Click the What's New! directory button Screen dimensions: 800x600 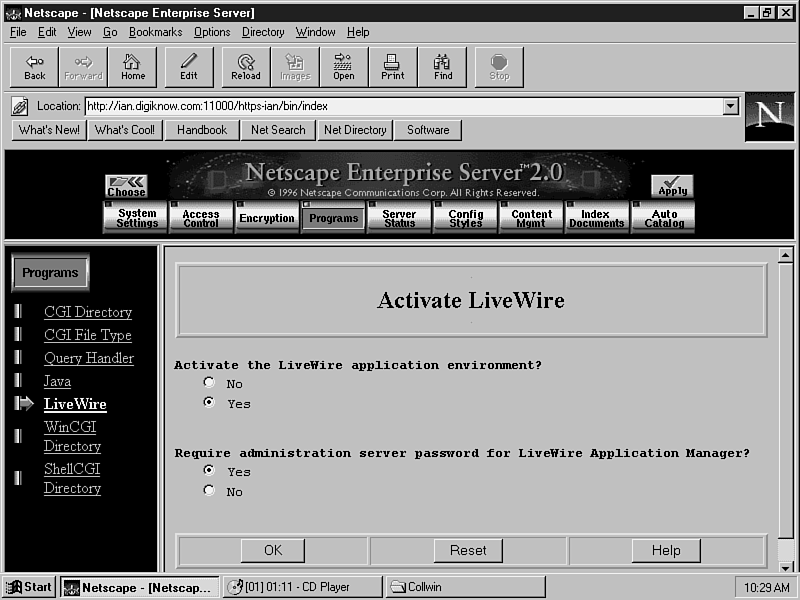[x=49, y=130]
